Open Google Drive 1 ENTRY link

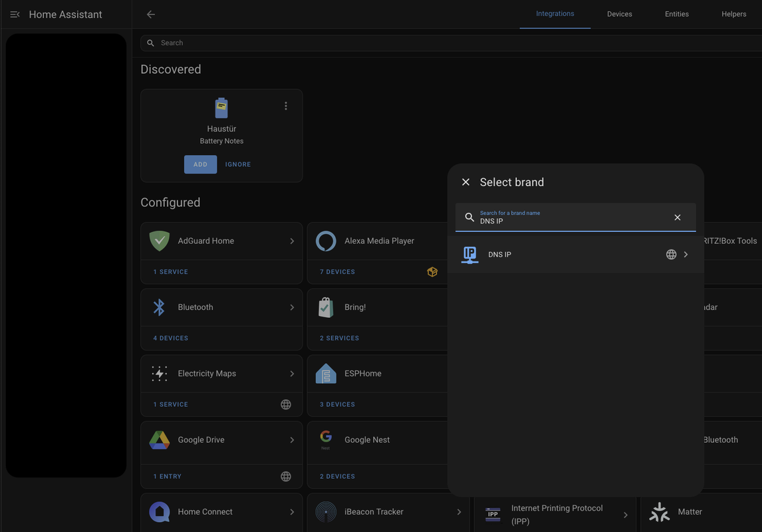click(x=167, y=477)
